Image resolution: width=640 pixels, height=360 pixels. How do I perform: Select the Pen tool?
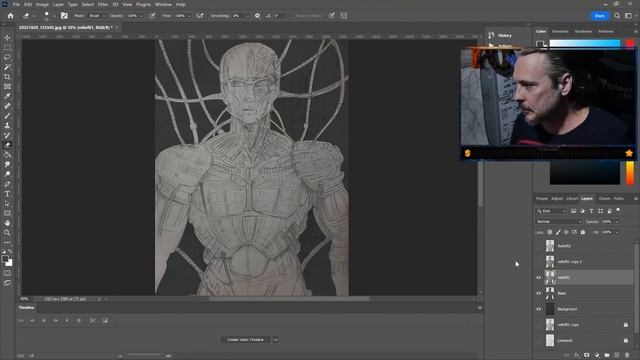click(7, 184)
